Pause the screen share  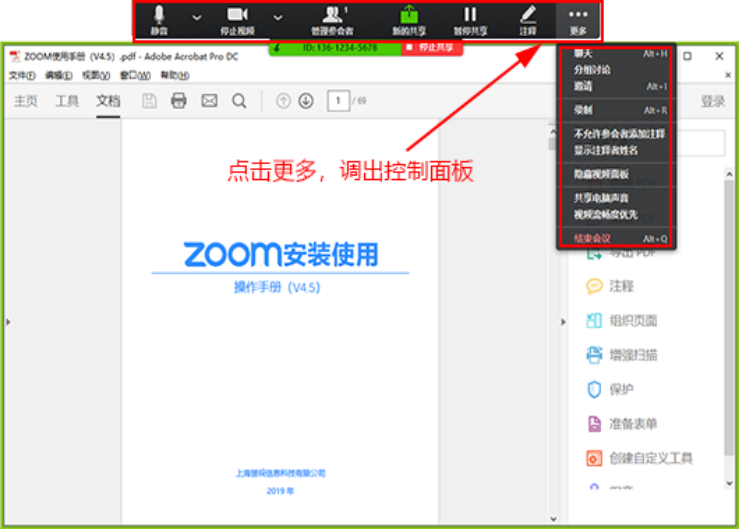coord(470,20)
